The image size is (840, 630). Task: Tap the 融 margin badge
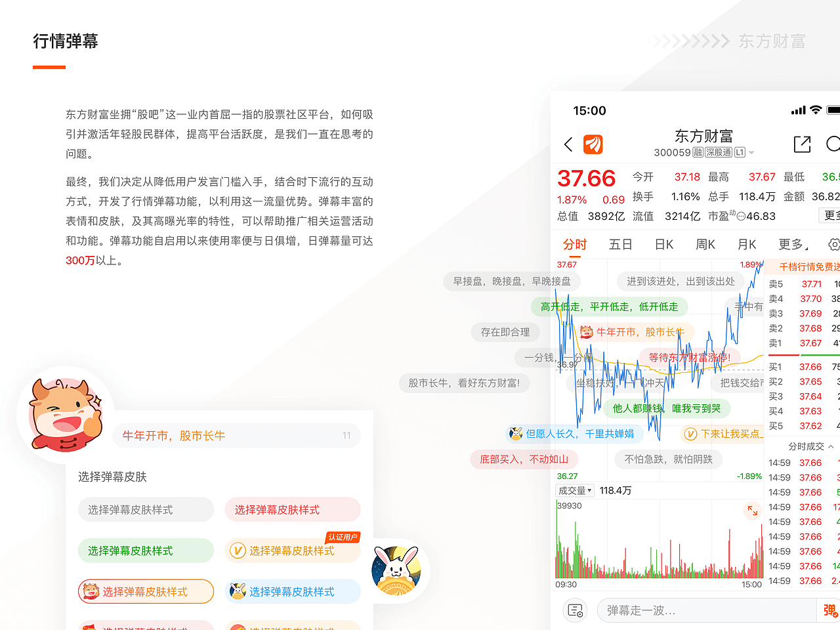[698, 152]
